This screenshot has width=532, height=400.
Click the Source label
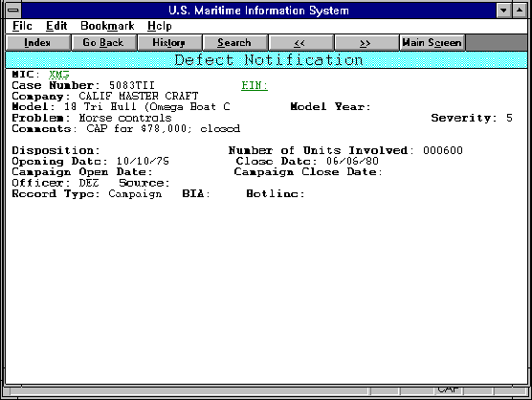[x=144, y=183]
